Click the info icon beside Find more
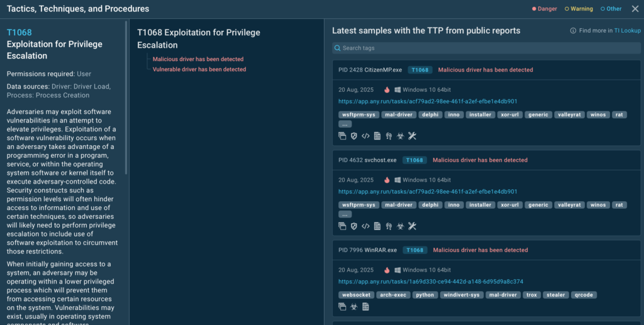The image size is (644, 325). (x=573, y=30)
